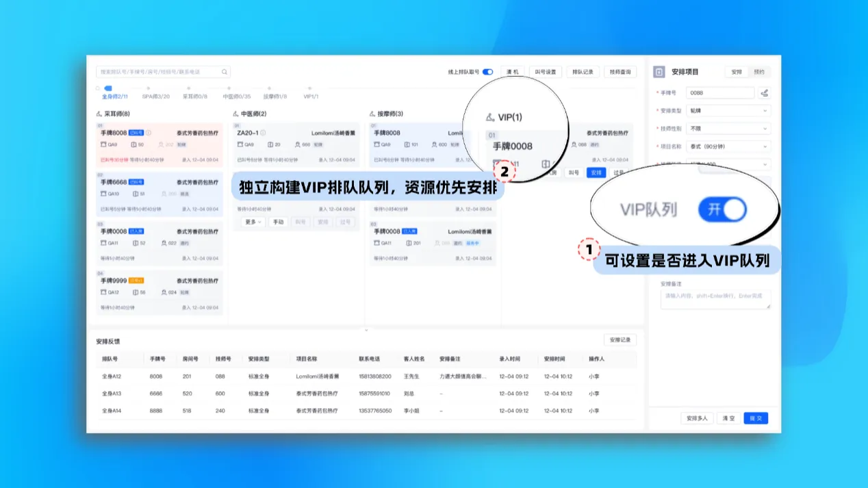Submit with the 提交 button
This screenshot has height=488, width=868.
click(x=755, y=418)
